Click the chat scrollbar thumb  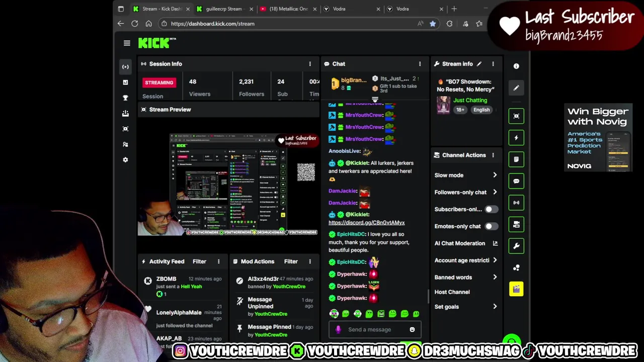pyautogui.click(x=429, y=297)
